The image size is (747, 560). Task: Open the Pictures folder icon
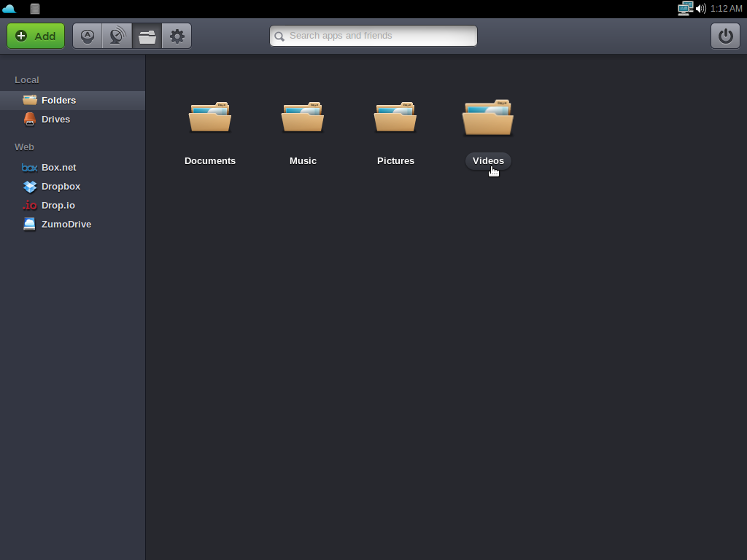point(395,117)
